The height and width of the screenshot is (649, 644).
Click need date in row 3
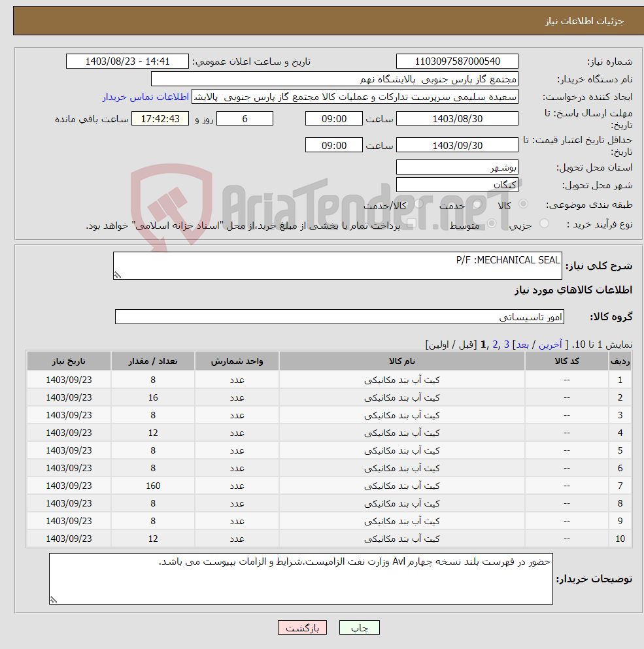coord(69,415)
